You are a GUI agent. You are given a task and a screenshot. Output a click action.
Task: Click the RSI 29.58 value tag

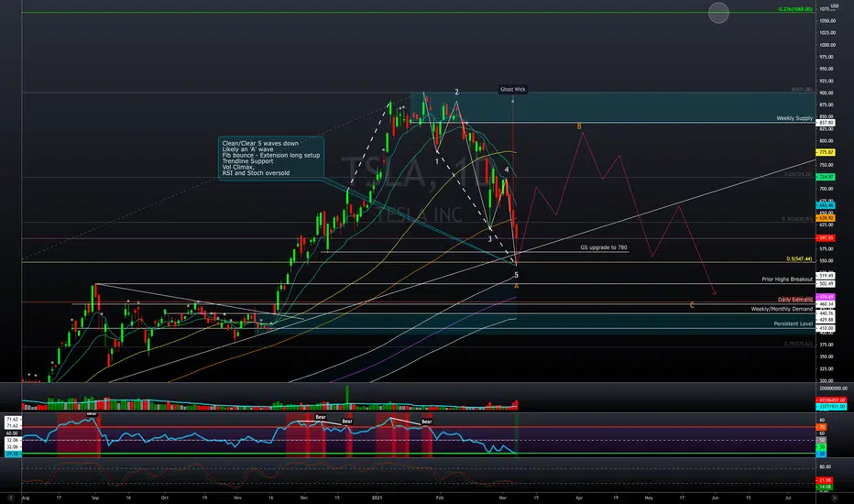click(11, 454)
